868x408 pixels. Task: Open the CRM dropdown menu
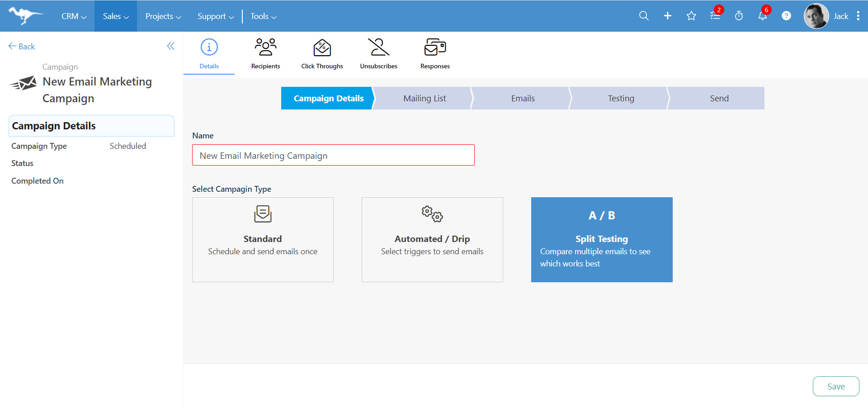[74, 16]
